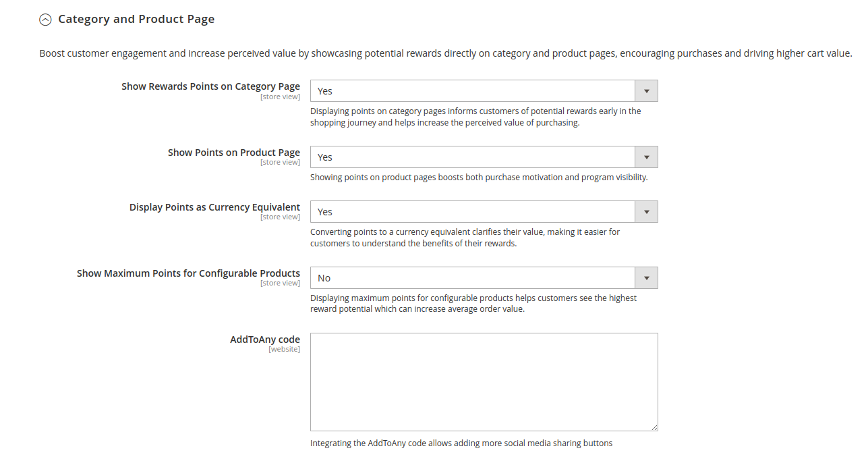Click the store view scope label under Category Page setting
Screen dimensions: 868x461
click(x=280, y=97)
